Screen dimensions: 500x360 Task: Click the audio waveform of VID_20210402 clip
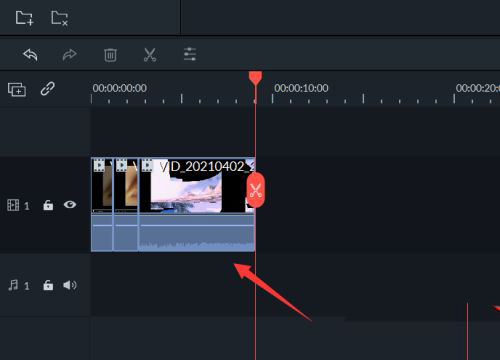coord(197,233)
